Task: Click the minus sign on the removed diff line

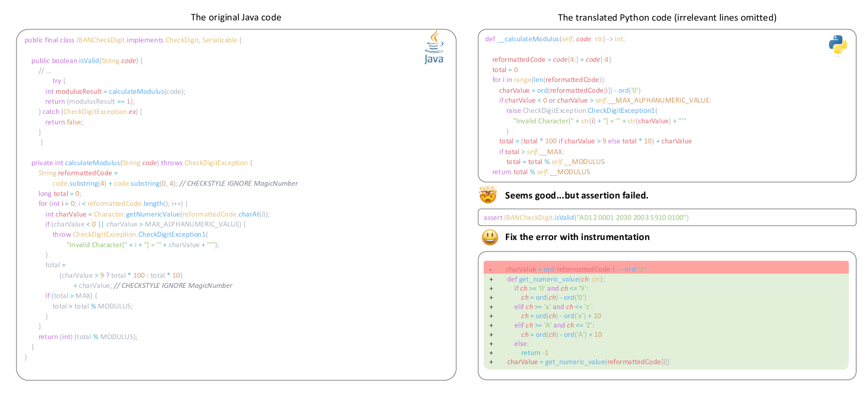Action: pos(490,269)
